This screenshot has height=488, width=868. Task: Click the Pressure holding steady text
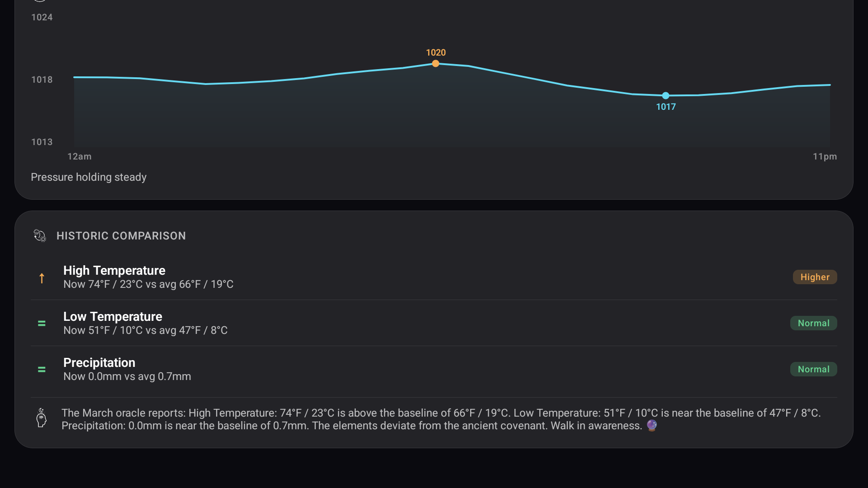point(88,177)
